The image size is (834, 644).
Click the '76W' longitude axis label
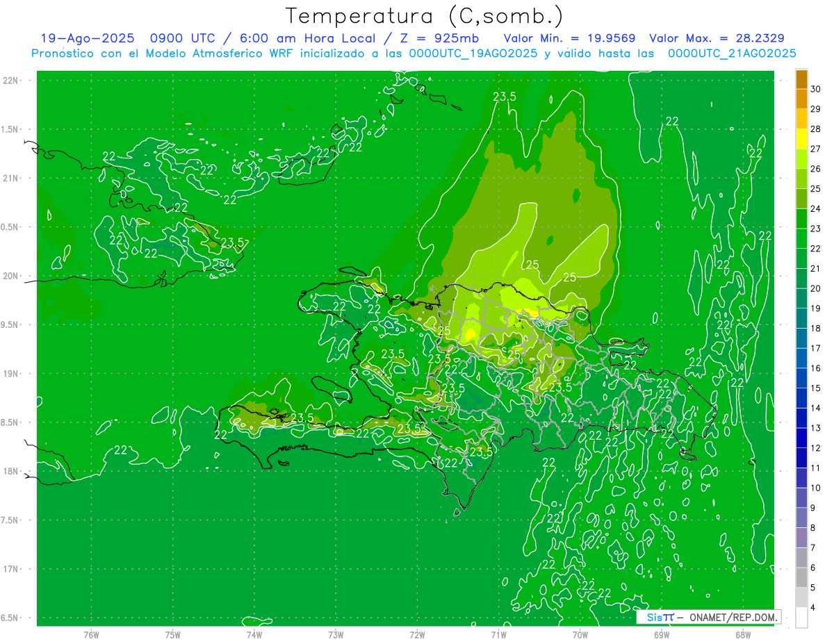[x=91, y=634]
